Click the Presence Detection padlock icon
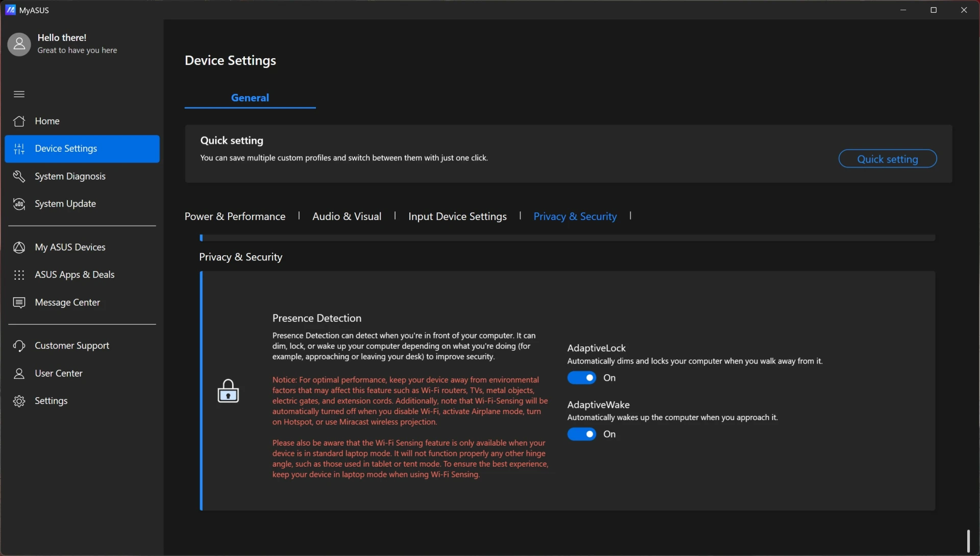 (x=228, y=391)
